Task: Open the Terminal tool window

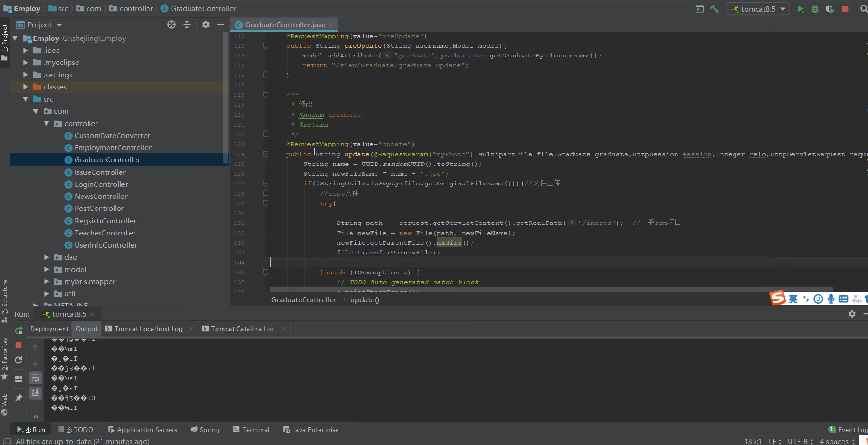Action: [251, 430]
